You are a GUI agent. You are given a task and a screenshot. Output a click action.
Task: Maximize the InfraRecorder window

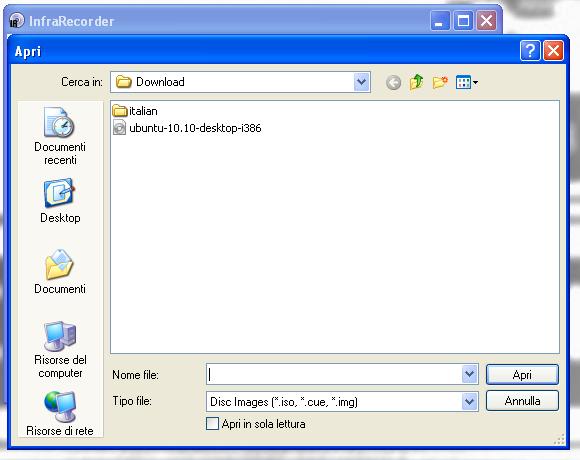coord(463,21)
